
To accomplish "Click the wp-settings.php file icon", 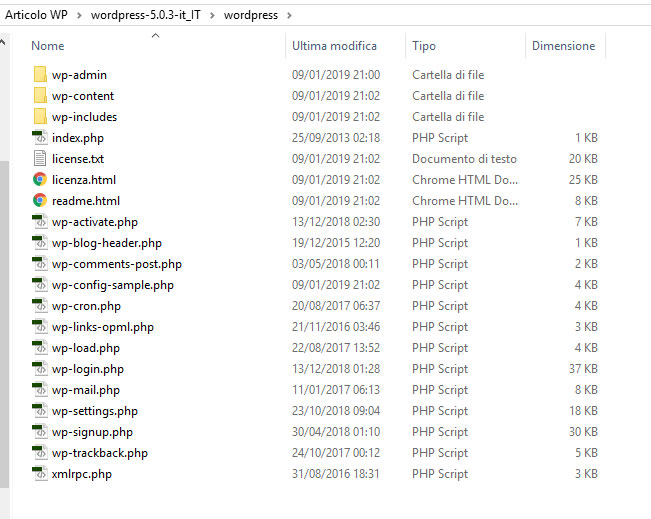I will pyautogui.click(x=40, y=411).
